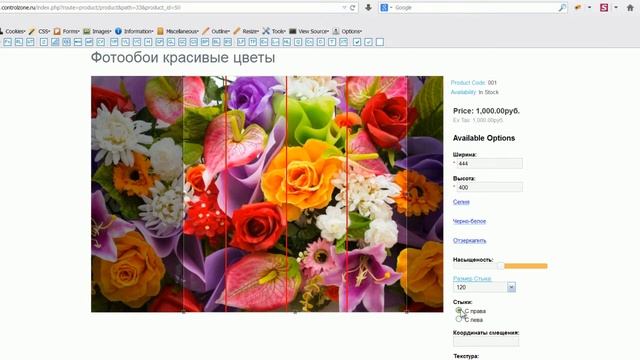Image resolution: width=640 pixels, height=360 pixels.
Task: Open the Images menu in developer toolbar
Action: pos(97,31)
